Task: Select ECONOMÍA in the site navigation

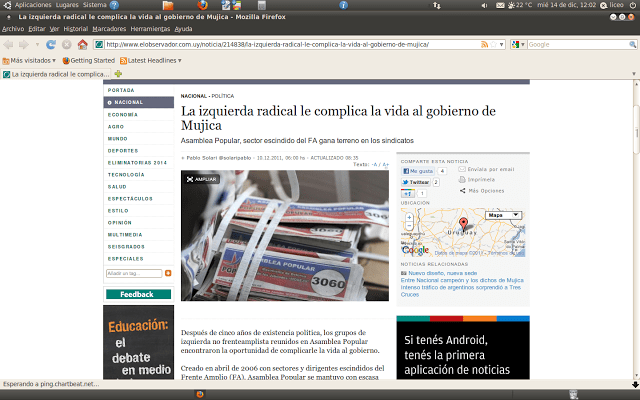Action: click(124, 114)
